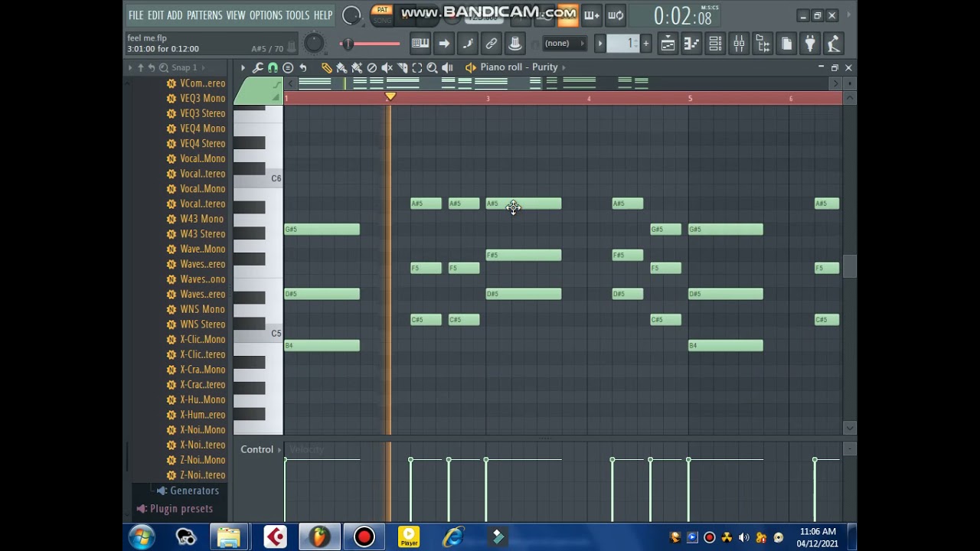Toggle the portamento triangle above piano keys
The image size is (980, 551).
[x=276, y=97]
